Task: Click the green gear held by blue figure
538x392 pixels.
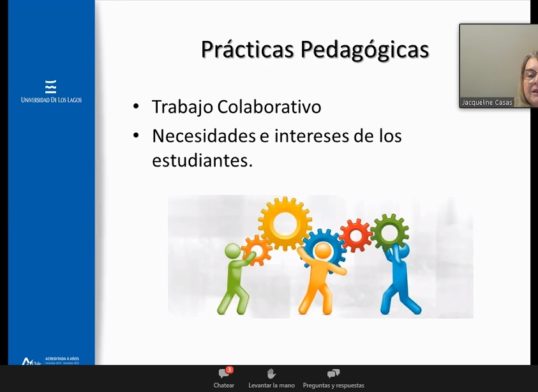Action: point(389,232)
